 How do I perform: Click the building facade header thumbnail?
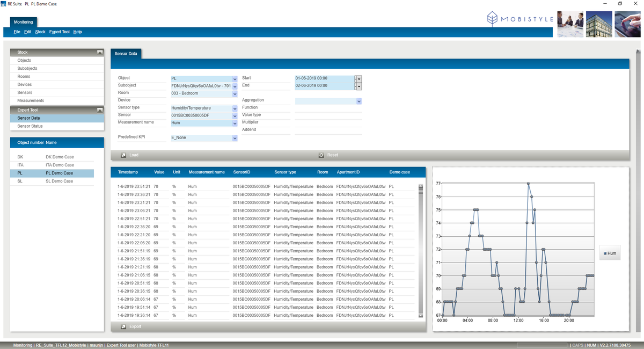click(x=598, y=24)
